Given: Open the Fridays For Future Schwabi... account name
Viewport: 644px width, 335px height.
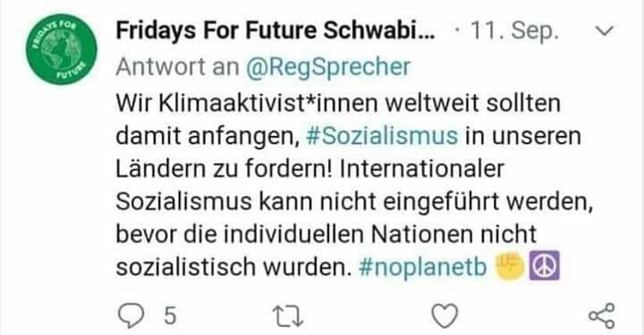Looking at the screenshot, I should tap(275, 30).
